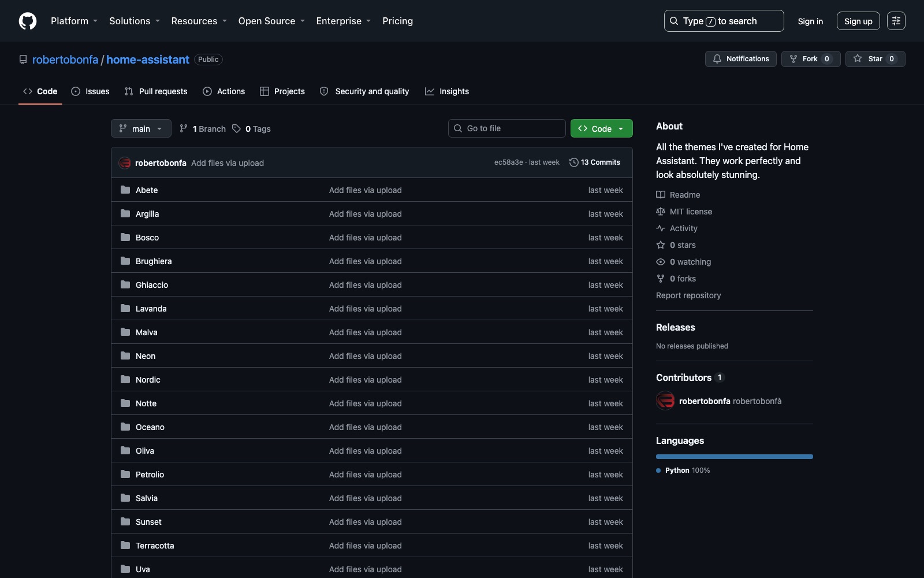Click the robertobonfa avatar in the commit header

point(125,163)
